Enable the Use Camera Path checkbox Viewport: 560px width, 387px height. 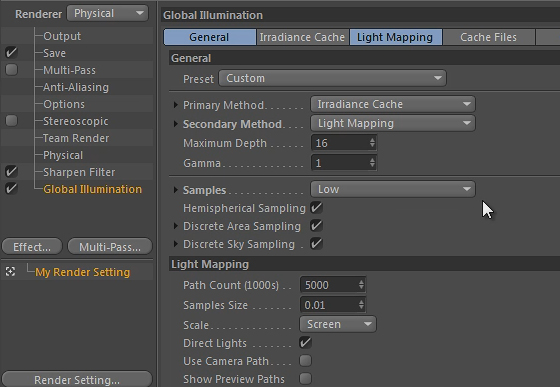tap(305, 361)
